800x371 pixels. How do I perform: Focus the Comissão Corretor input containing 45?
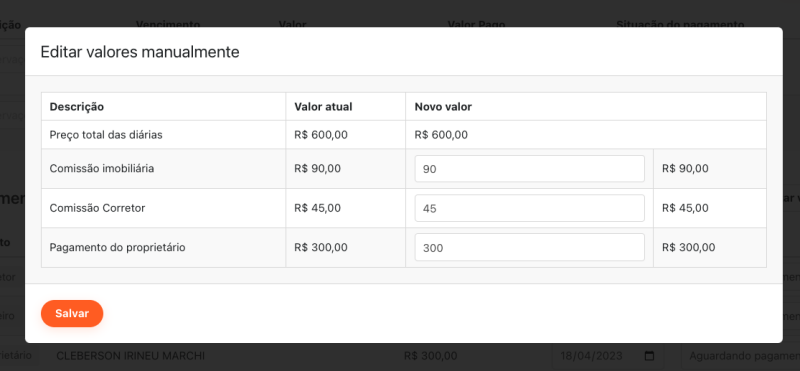pos(530,208)
